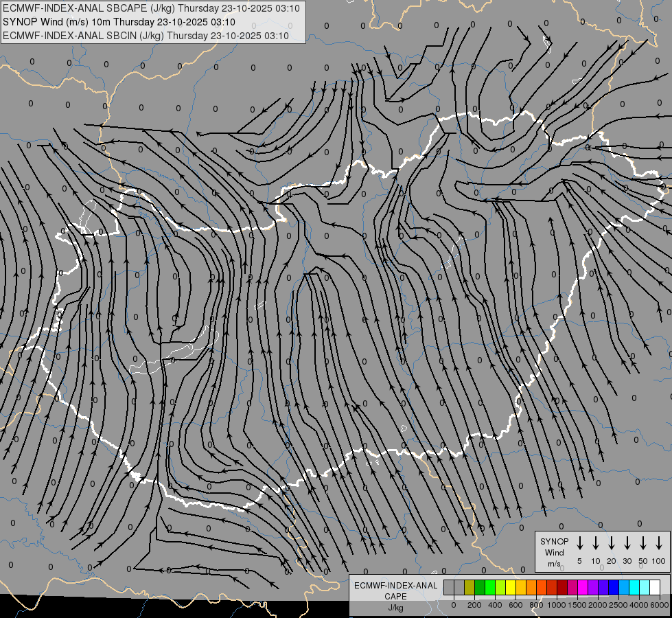
Task: Click the SBCIN title line at top
Action: click(146, 36)
